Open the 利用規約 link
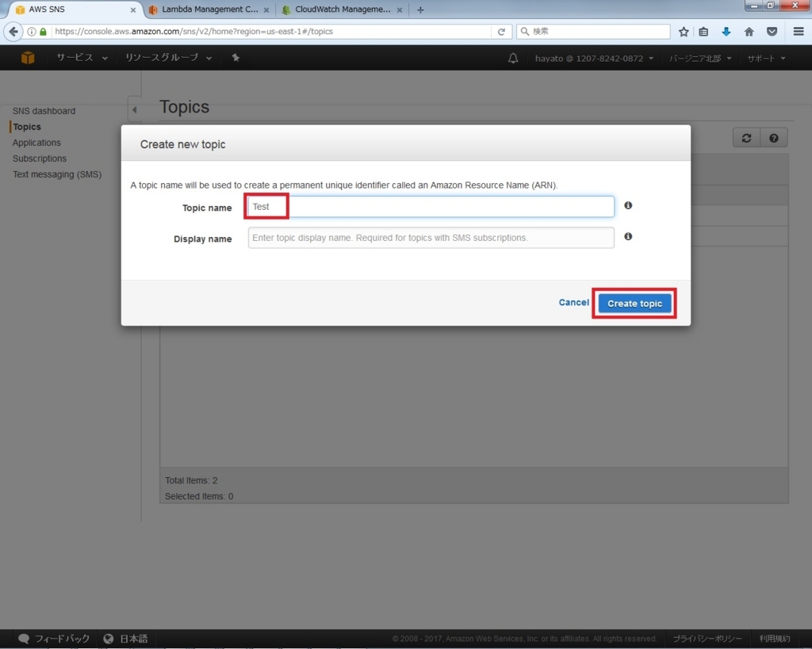Viewport: 812px width, 649px height. [x=774, y=639]
